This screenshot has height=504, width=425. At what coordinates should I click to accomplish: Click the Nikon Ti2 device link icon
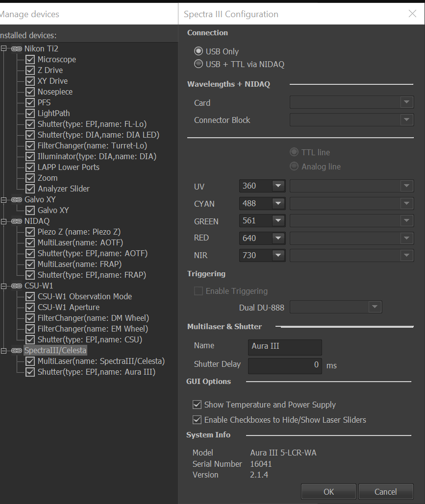(16, 48)
